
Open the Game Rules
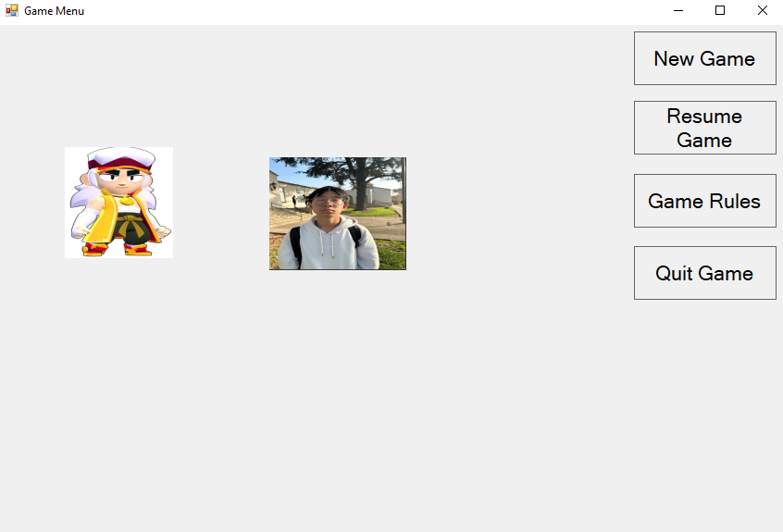pyautogui.click(x=704, y=201)
